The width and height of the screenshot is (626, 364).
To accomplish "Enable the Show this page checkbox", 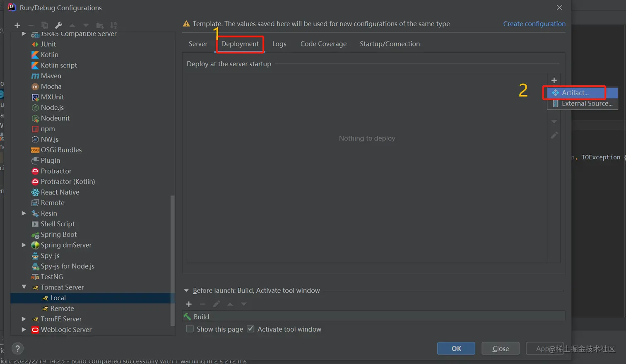I will click(190, 329).
